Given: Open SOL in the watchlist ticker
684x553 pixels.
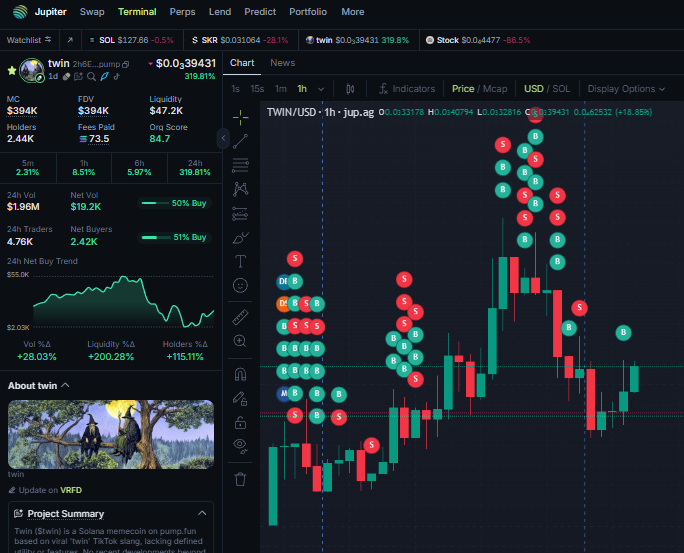Looking at the screenshot, I should point(131,40).
